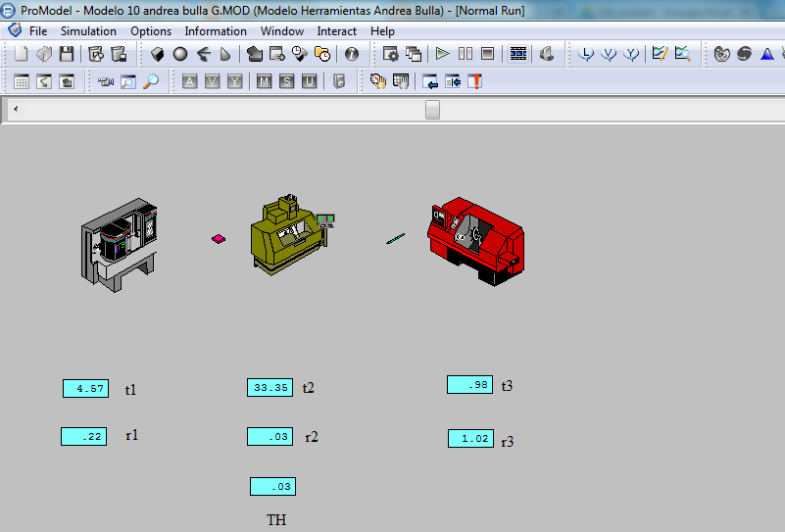Click the gray machining center location
Screen dimensions: 785x532
[120, 245]
